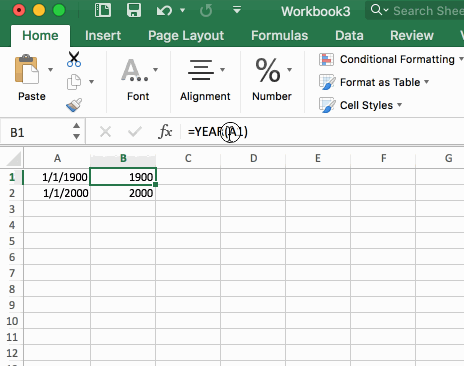Screen dimensions: 464x366
Task: Select row 1 header
Action: point(12,177)
